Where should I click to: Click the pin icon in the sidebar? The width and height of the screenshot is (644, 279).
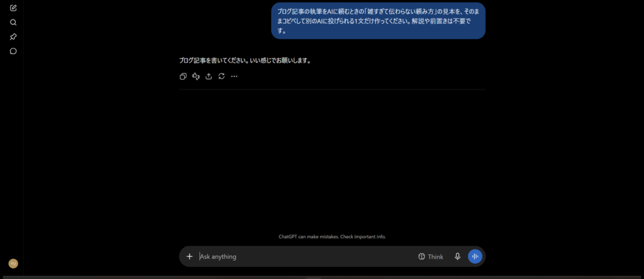click(13, 37)
